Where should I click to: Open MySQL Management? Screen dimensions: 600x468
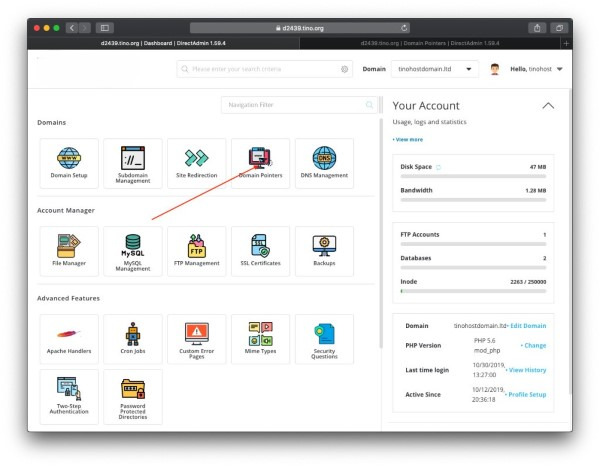click(x=133, y=250)
